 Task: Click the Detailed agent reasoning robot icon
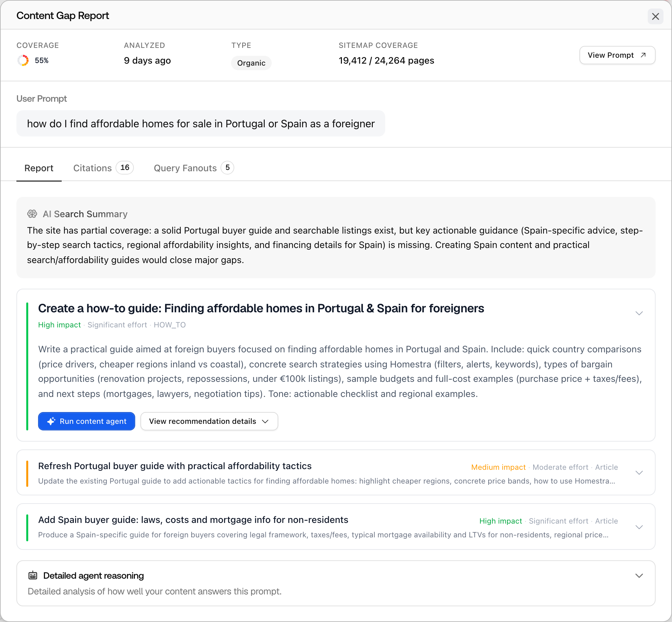click(x=33, y=575)
